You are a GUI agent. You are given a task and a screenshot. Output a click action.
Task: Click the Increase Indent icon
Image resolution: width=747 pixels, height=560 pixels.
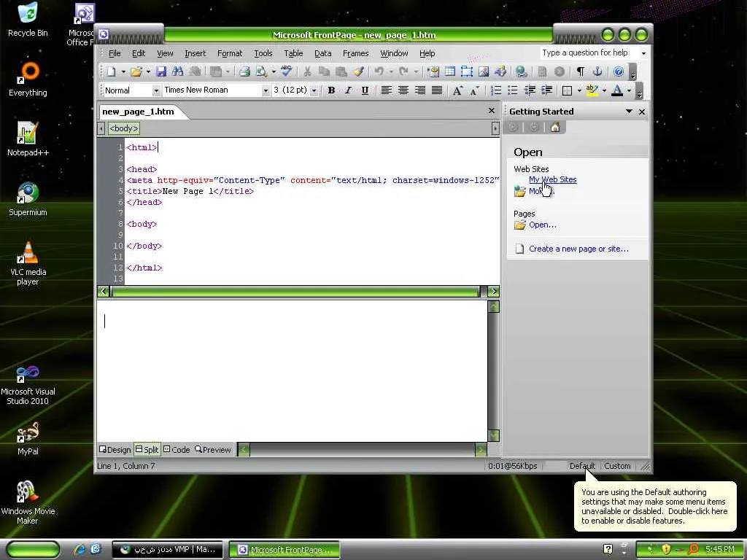[546, 90]
